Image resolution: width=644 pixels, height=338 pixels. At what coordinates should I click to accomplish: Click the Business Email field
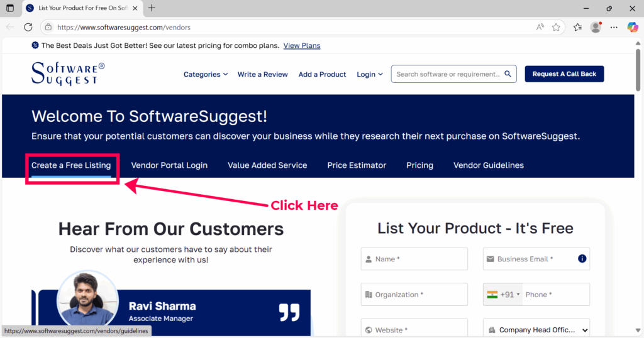point(536,259)
